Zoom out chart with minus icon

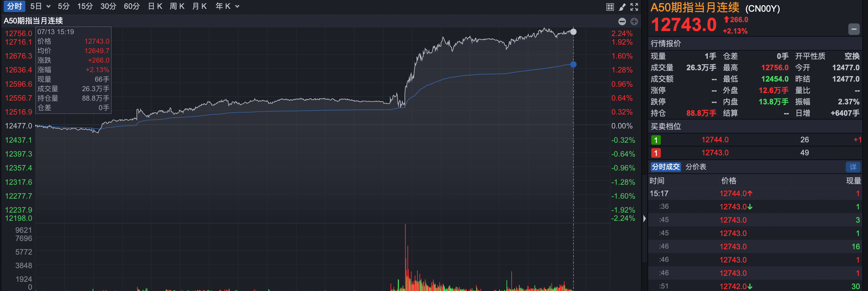(622, 22)
